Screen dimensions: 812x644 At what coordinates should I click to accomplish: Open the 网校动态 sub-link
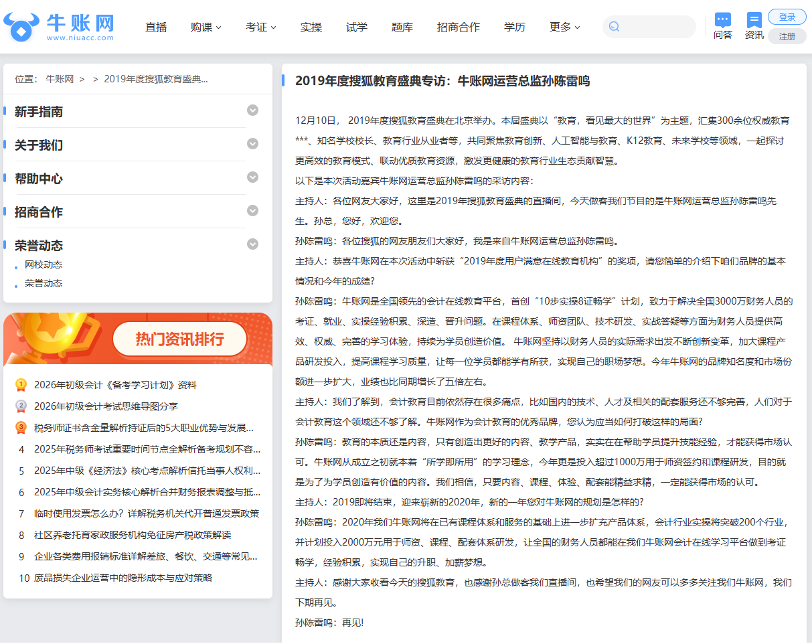(44, 264)
